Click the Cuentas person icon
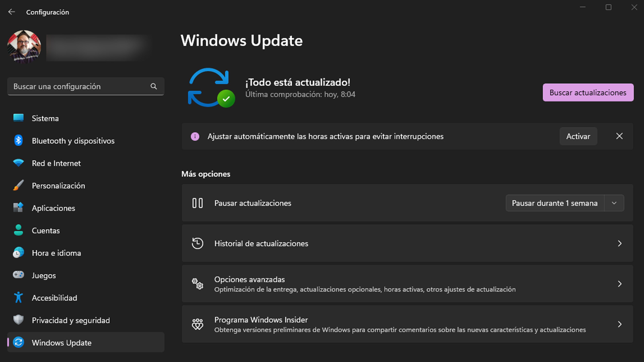The height and width of the screenshot is (362, 644). 18,230
